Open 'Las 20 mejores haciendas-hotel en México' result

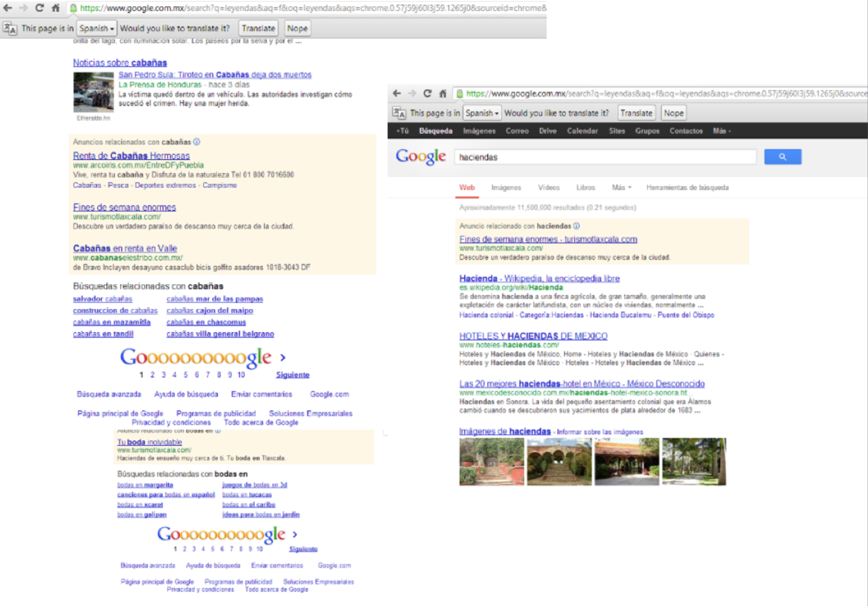582,383
